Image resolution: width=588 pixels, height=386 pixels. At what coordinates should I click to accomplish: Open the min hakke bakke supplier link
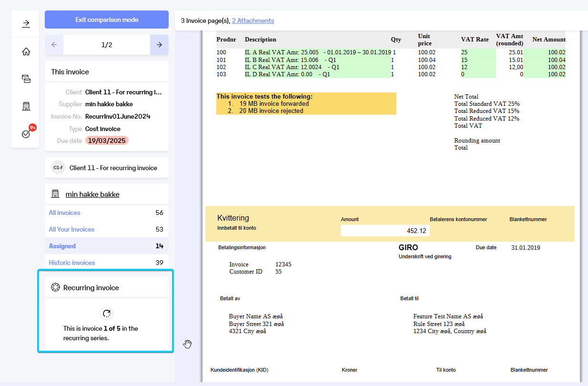(x=92, y=194)
